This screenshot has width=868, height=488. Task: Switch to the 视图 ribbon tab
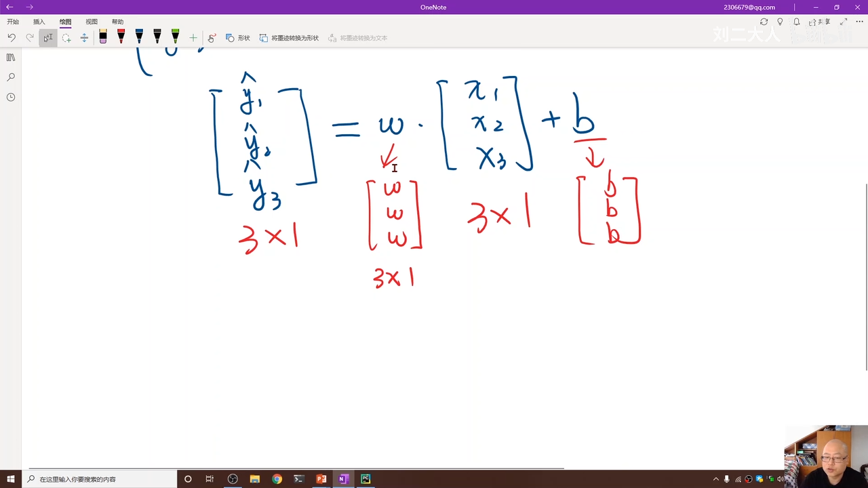[92, 22]
